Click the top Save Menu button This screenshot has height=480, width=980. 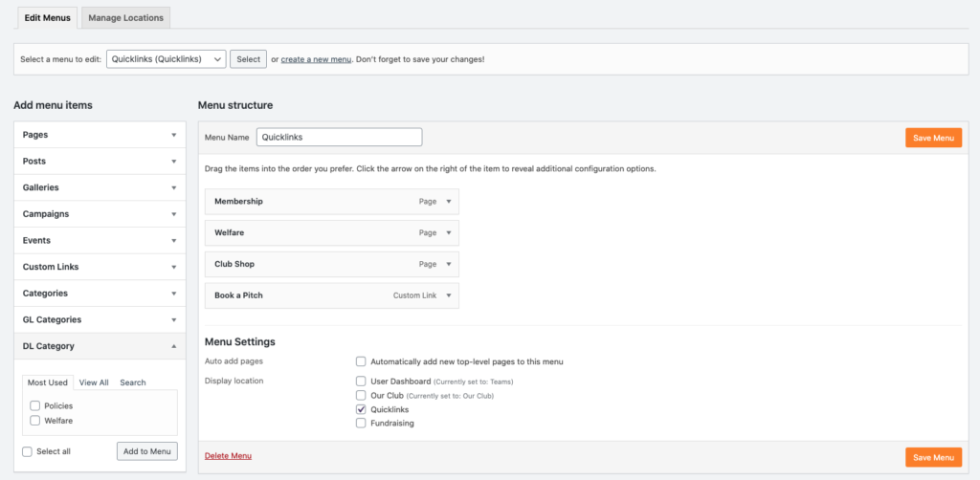pyautogui.click(x=933, y=138)
